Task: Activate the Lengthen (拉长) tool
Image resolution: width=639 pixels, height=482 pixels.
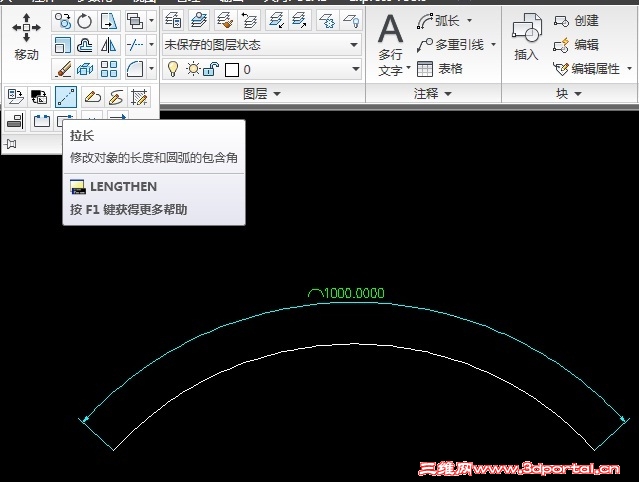Action: click(66, 97)
